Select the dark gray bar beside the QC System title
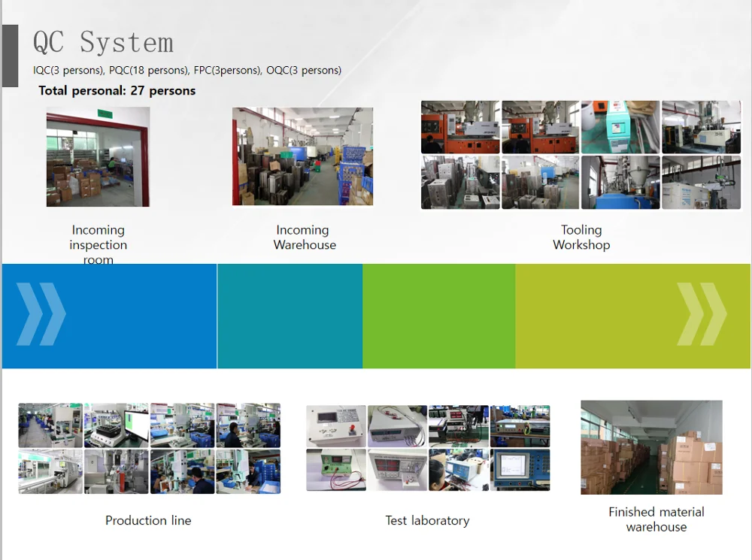Screen dimensions: 752x560 tap(10, 56)
